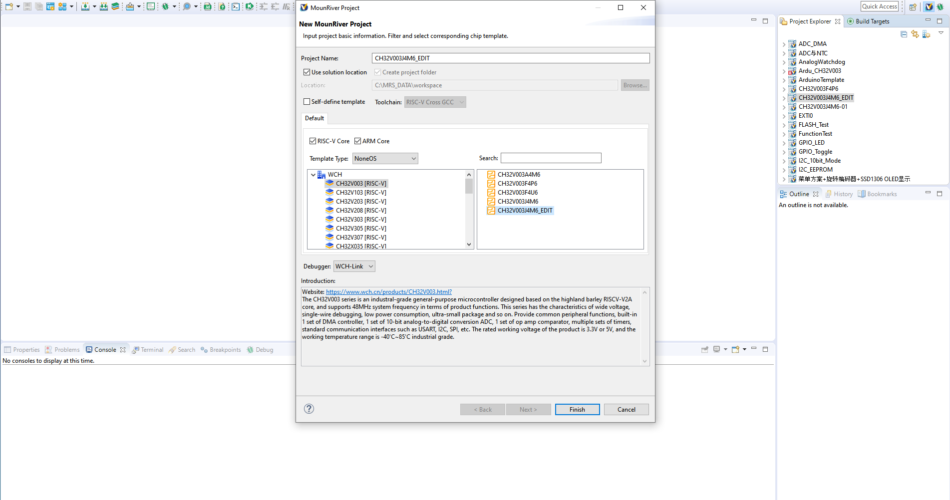
Task: Open the New toolbar icon dropdown arrow
Action: [x=18, y=7]
